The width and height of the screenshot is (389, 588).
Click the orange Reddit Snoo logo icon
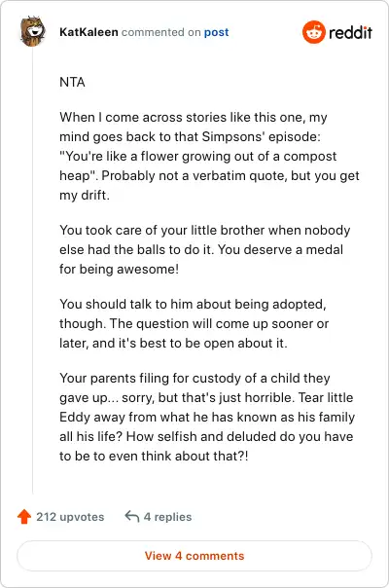pos(314,32)
